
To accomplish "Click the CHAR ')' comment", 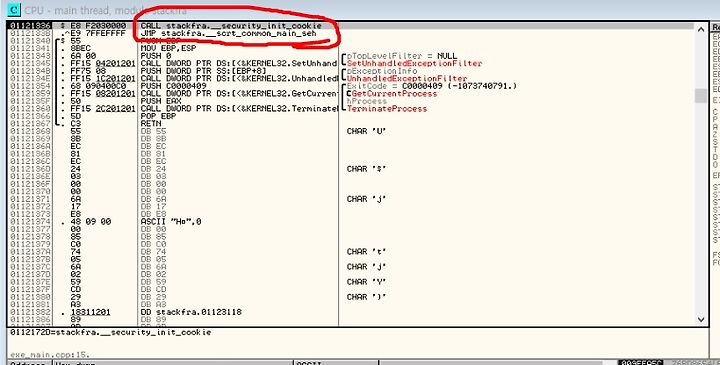I will pyautogui.click(x=366, y=297).
